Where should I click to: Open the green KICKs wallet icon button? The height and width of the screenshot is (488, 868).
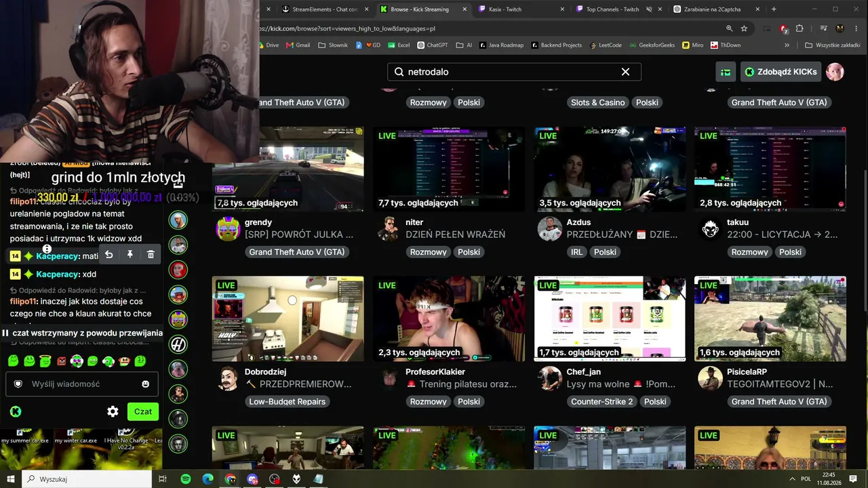pos(726,72)
